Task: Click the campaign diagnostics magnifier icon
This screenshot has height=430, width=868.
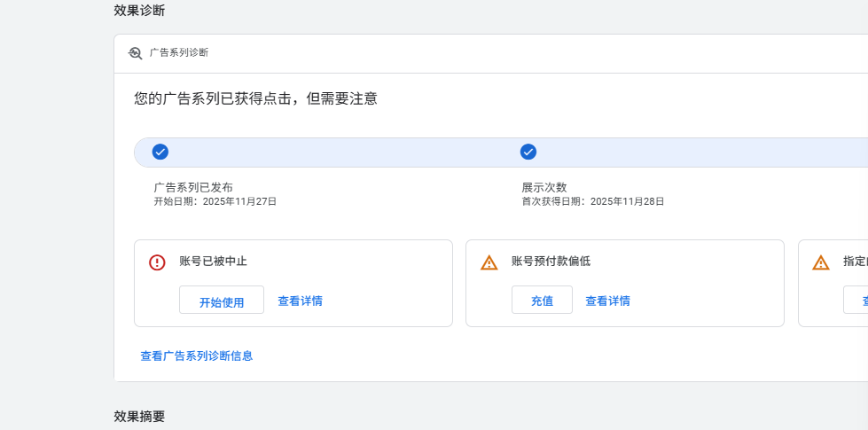Action: [135, 53]
